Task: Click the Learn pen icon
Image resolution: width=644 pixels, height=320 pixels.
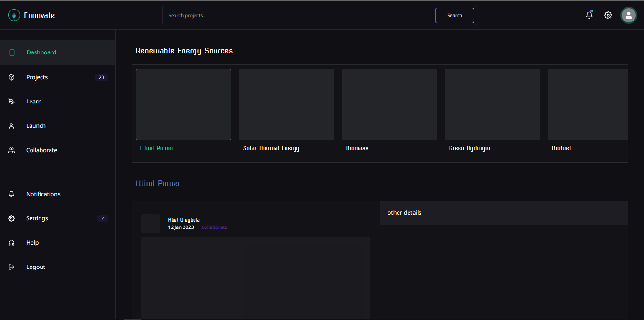Action: [x=12, y=102]
